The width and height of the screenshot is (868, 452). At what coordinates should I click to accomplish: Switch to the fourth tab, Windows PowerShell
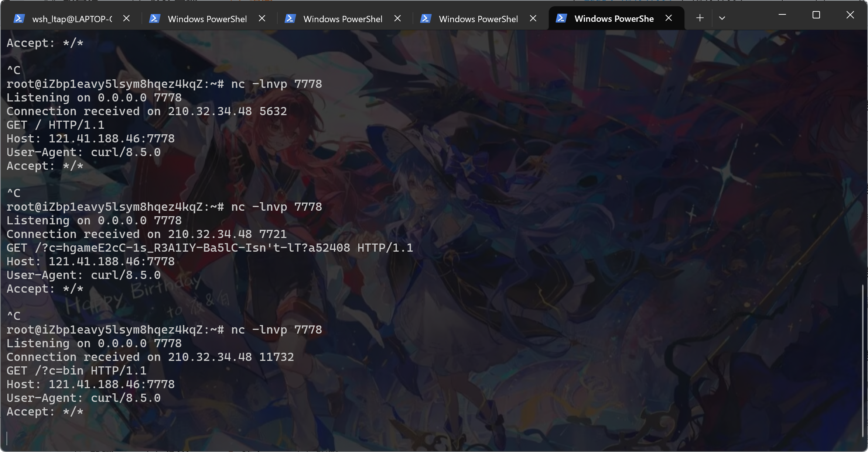[x=478, y=19]
